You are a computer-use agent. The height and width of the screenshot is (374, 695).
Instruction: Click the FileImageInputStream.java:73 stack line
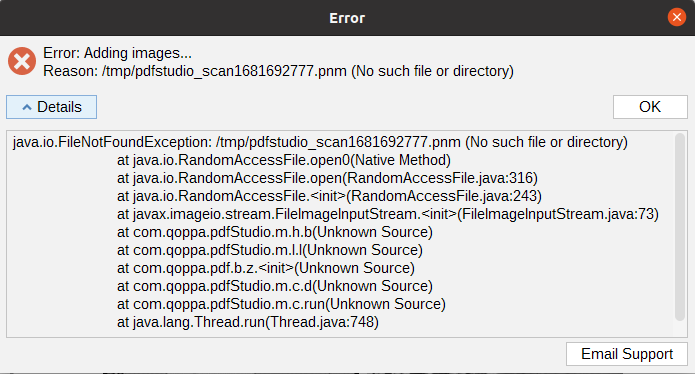coord(388,214)
